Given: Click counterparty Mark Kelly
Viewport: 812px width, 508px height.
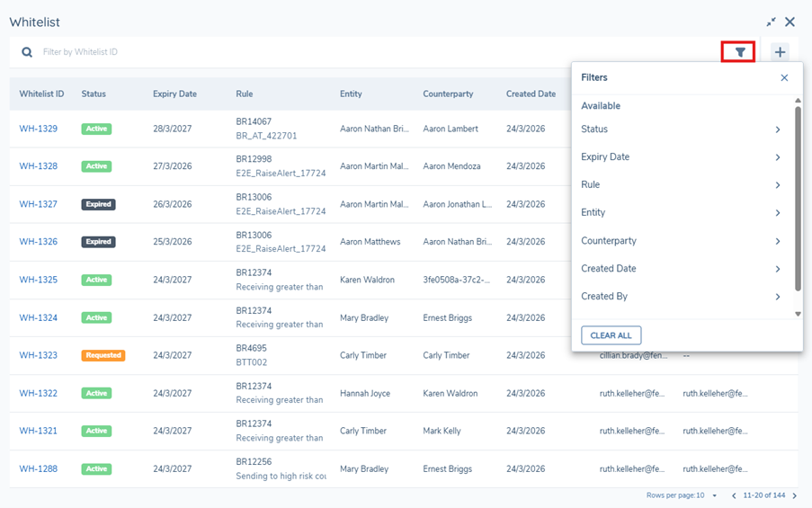Looking at the screenshot, I should (x=442, y=431).
